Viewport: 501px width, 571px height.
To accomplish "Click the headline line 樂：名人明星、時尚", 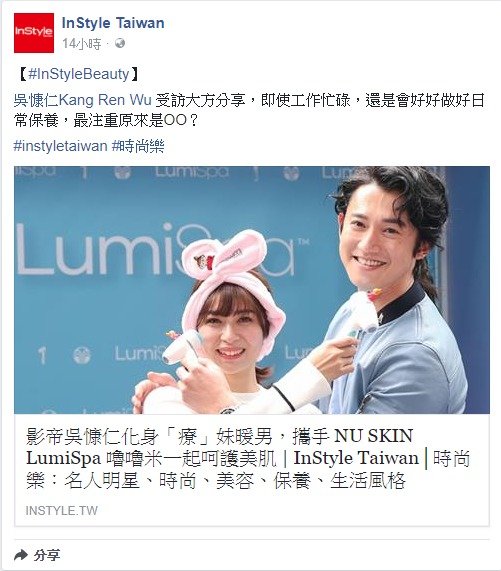I will [216, 481].
